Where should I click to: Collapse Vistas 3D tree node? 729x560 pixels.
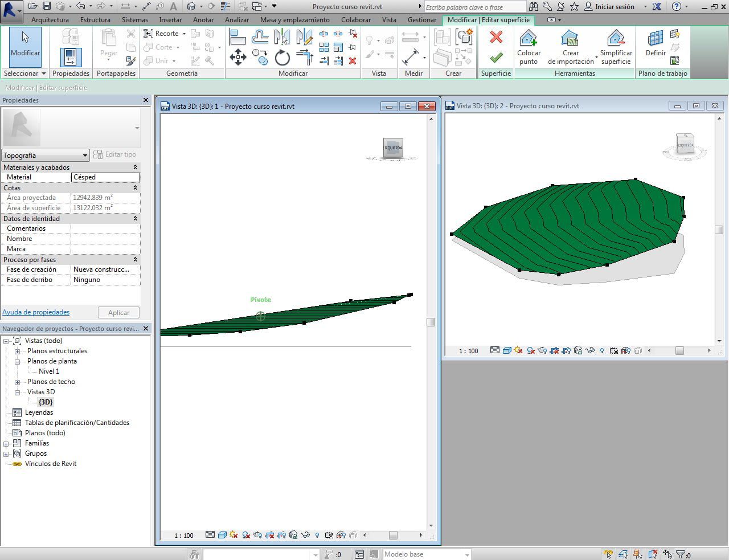17,393
